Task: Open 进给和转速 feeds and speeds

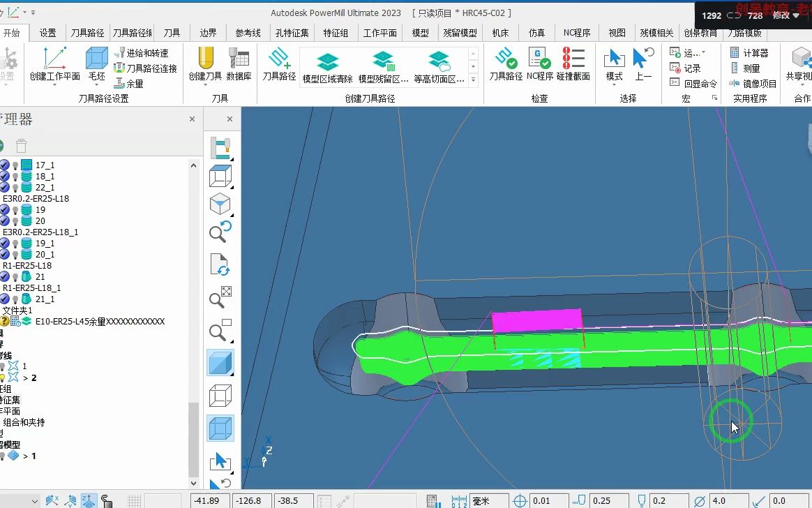Action: click(x=141, y=53)
